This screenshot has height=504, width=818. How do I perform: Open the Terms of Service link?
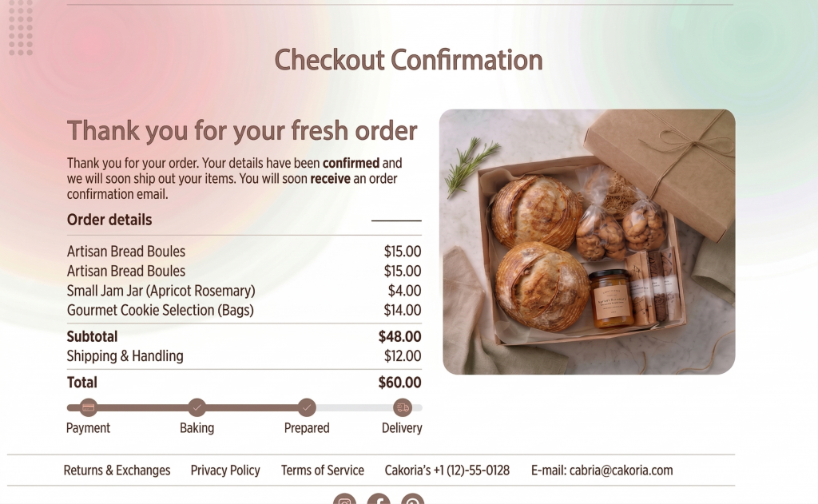point(323,470)
